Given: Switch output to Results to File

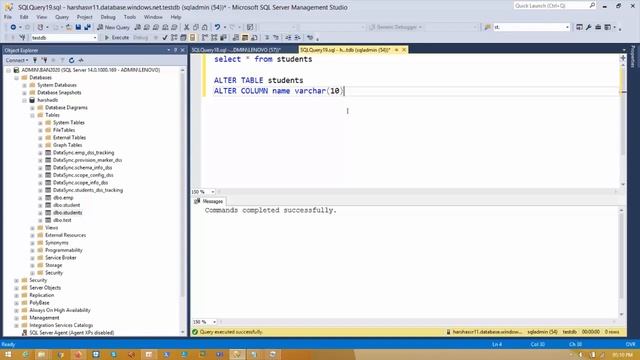Looking at the screenshot, I should click(254, 38).
